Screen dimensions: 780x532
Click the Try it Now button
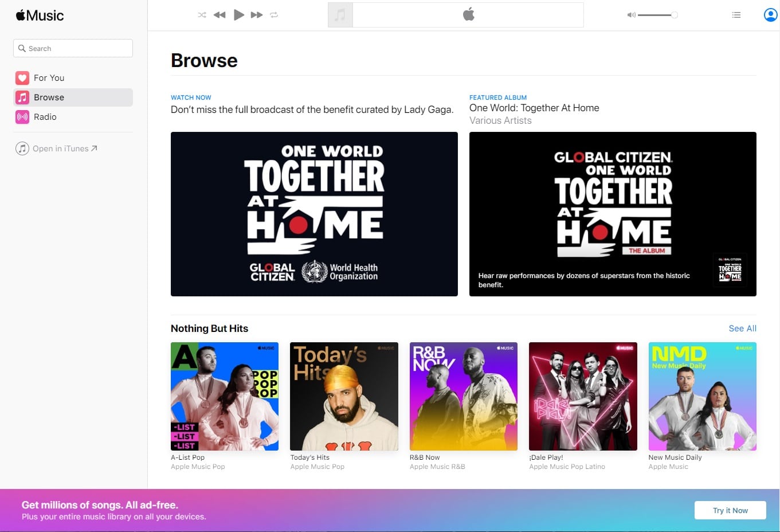pyautogui.click(x=730, y=510)
